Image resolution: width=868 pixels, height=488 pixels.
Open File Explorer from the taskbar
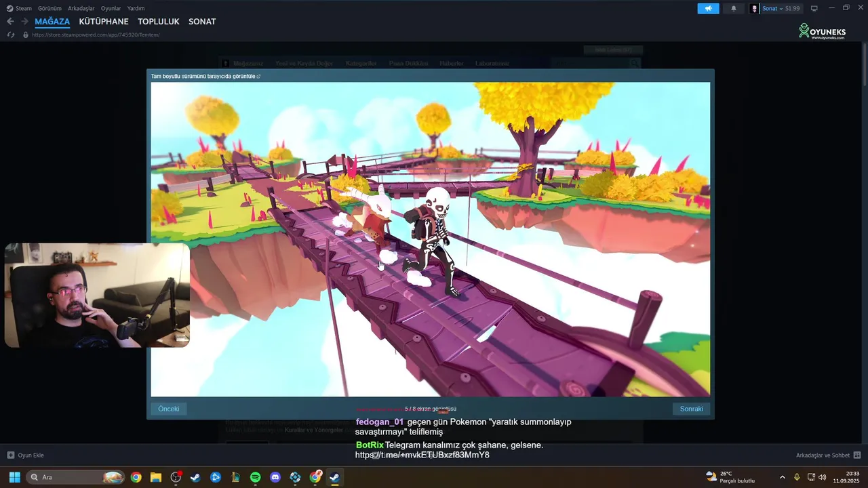pyautogui.click(x=156, y=477)
